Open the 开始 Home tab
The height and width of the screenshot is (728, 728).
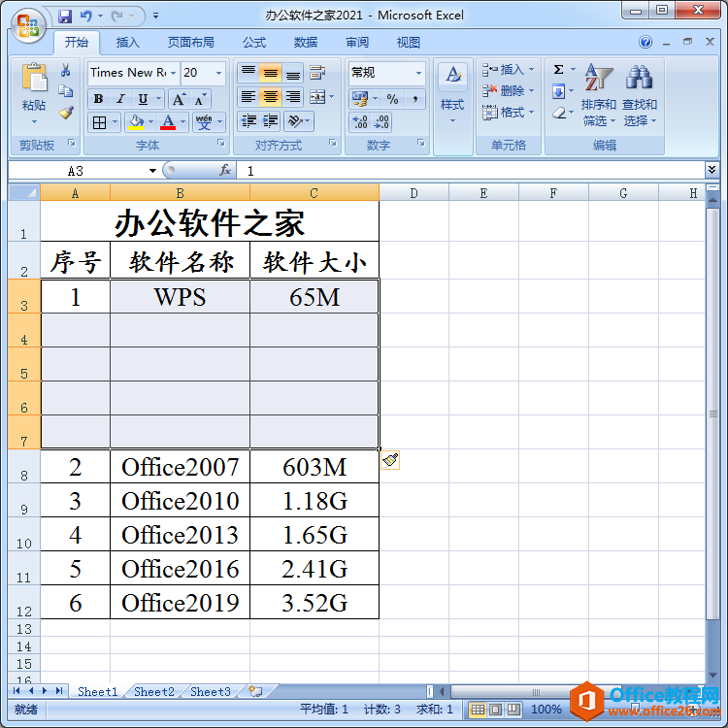pos(76,43)
